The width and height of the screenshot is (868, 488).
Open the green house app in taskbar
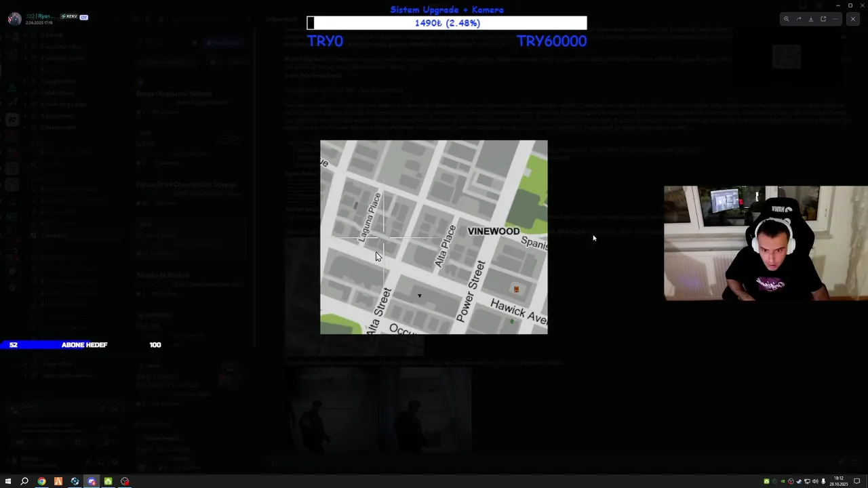click(x=108, y=481)
